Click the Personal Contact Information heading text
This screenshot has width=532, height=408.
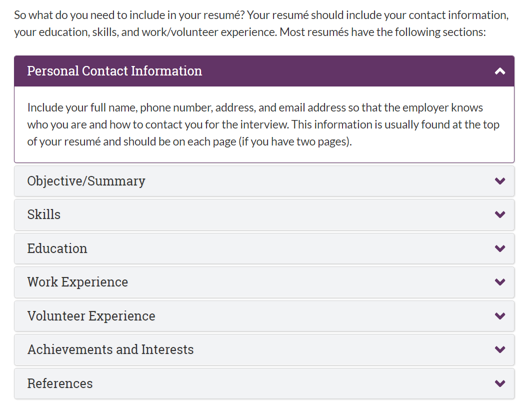coord(114,71)
